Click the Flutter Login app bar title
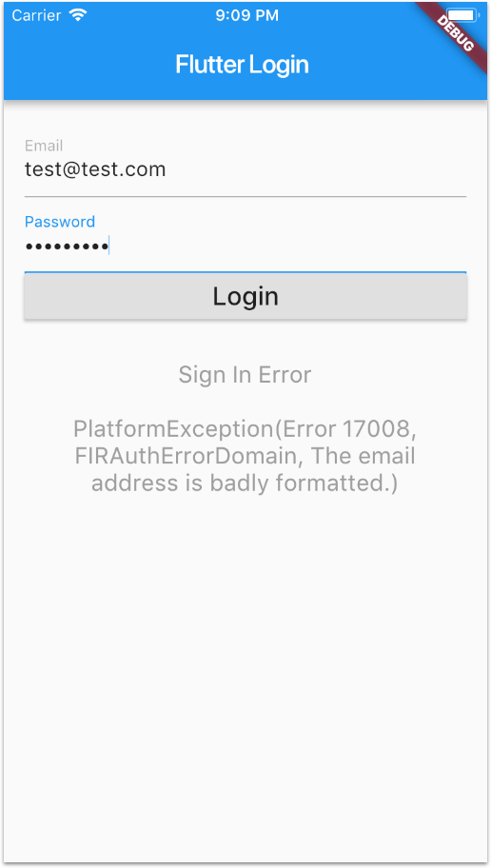The width and height of the screenshot is (491, 868). [242, 65]
